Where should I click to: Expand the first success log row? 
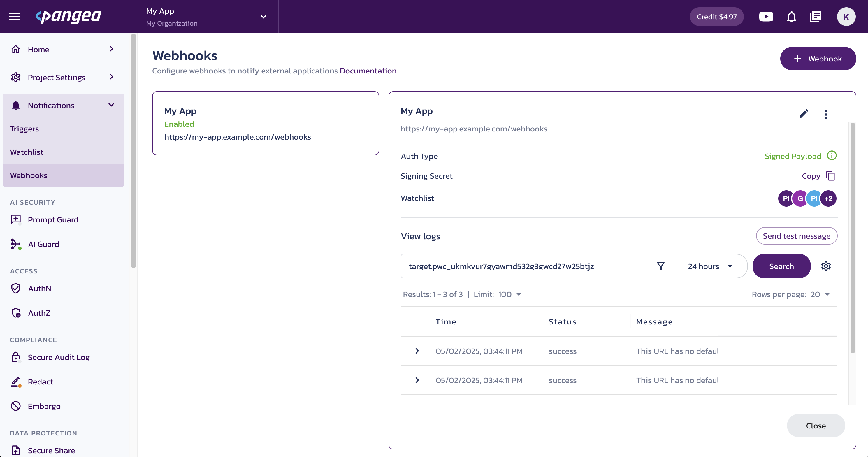(417, 351)
